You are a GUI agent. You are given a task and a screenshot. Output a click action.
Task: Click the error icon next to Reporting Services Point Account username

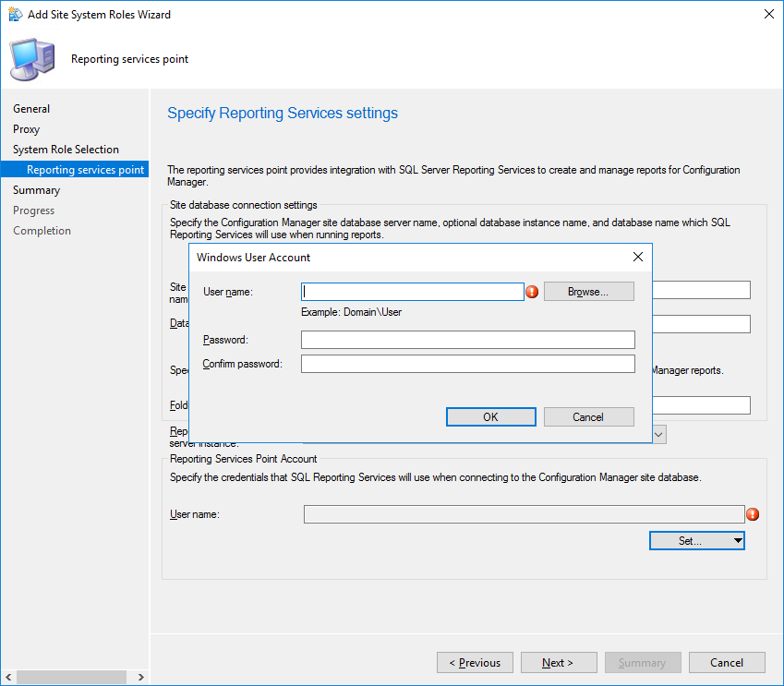point(753,514)
